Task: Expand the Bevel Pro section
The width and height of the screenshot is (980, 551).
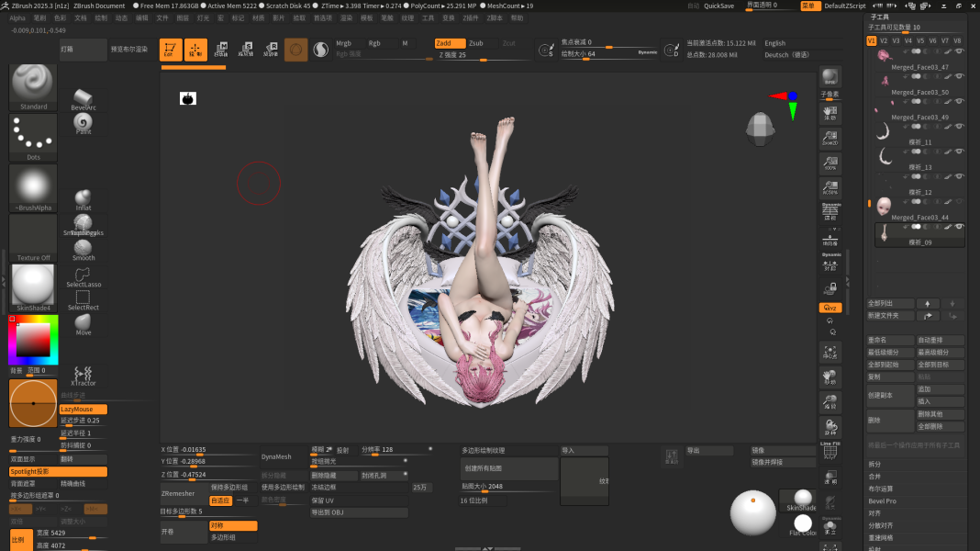Action: pyautogui.click(x=882, y=501)
